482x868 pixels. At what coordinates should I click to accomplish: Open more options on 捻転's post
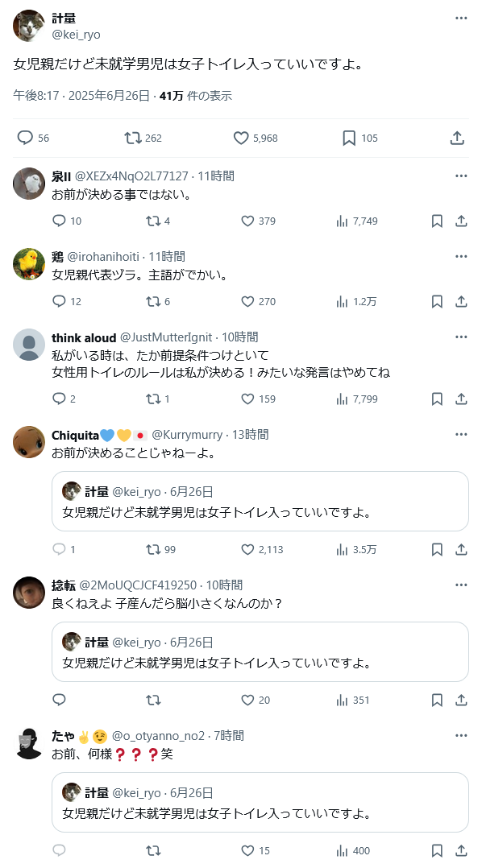(461, 585)
